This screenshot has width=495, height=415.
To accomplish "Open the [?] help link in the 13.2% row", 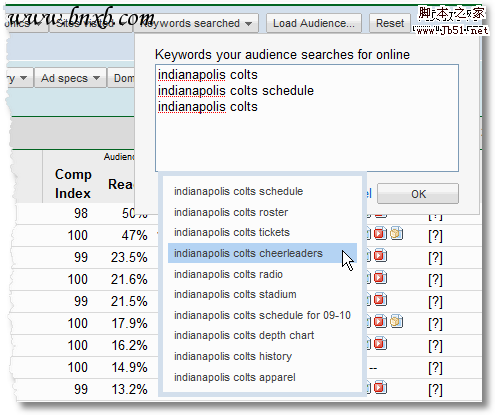I will coord(435,390).
